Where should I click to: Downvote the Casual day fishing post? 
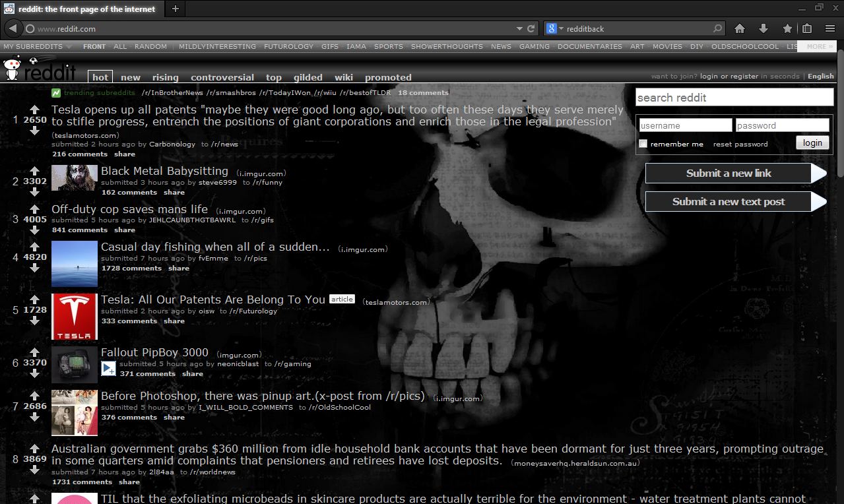[34, 268]
